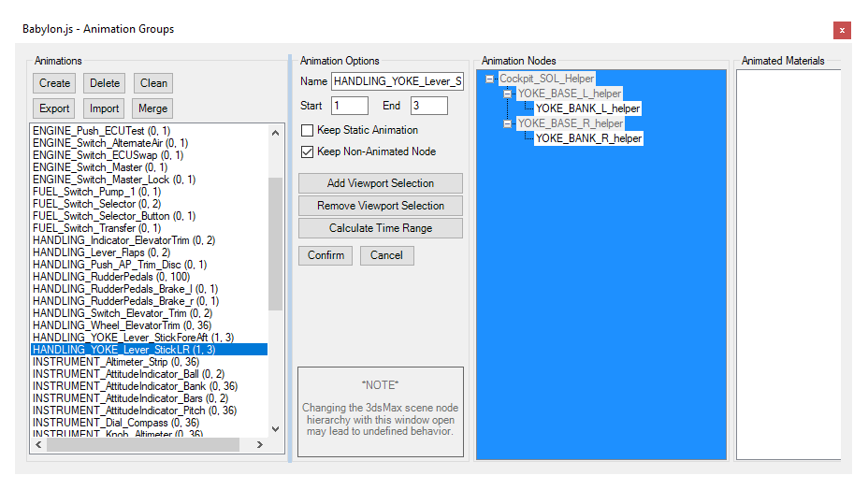868x490 pixels.
Task: Click the Create animation button
Action: (x=54, y=83)
